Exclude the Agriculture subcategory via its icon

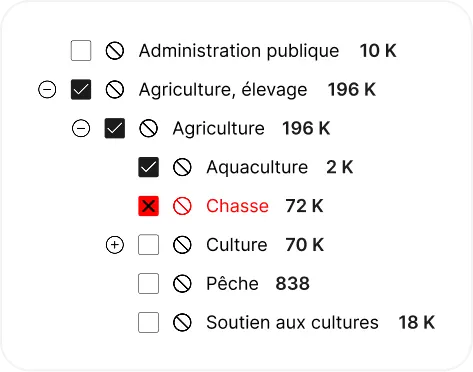[x=148, y=128]
